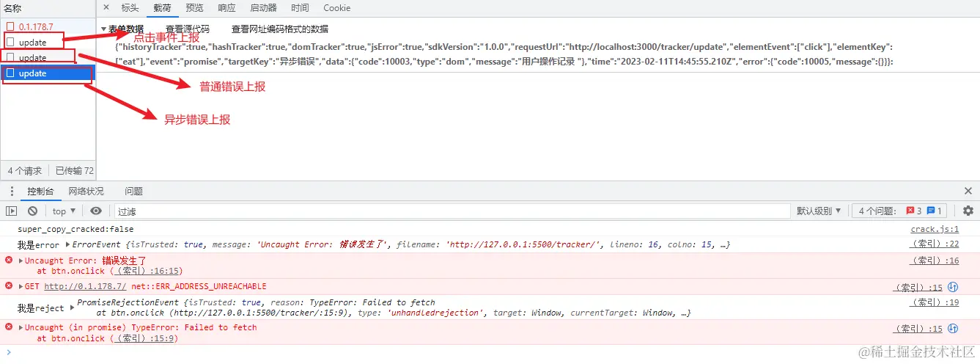The width and height of the screenshot is (980, 364).
Task: Expand the ErrorEvent object
Action: (68, 244)
